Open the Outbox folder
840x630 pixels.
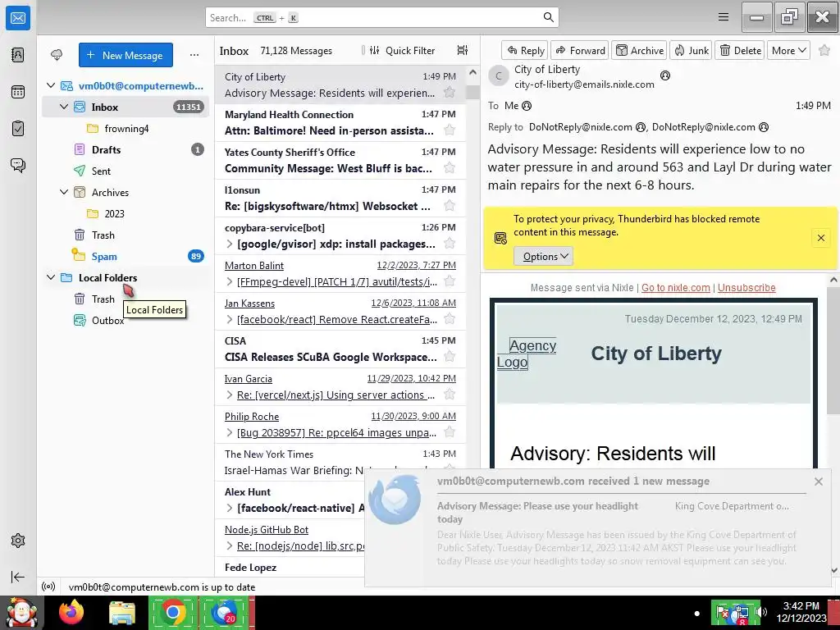point(126,321)
